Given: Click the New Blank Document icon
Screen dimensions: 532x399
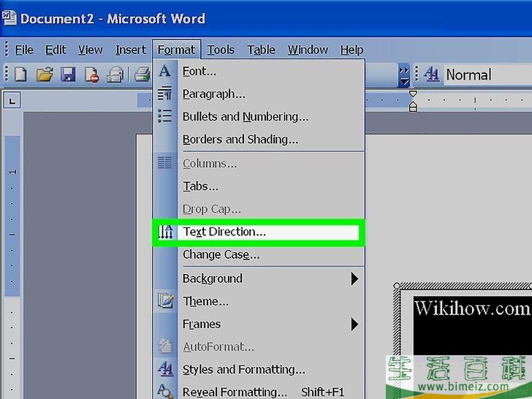Looking at the screenshot, I should (x=20, y=75).
